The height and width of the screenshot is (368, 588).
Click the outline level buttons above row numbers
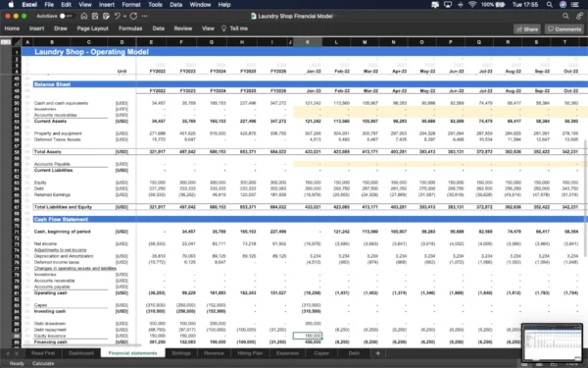point(6,42)
